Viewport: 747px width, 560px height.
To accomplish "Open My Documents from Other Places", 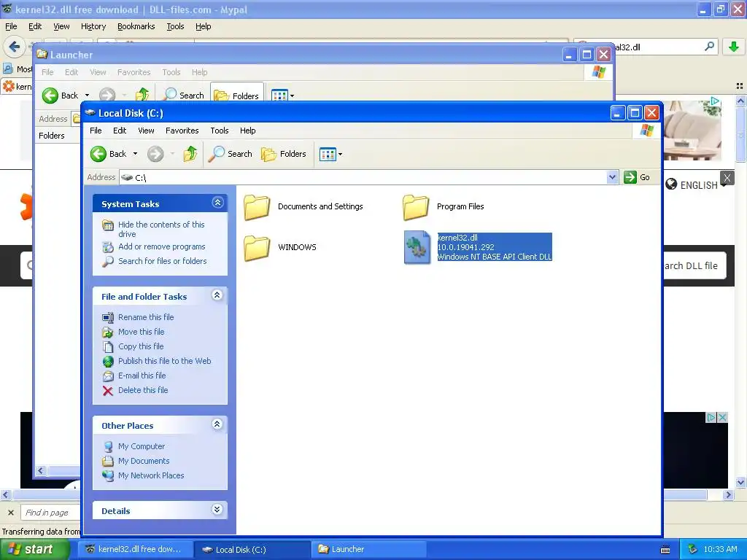I will [144, 461].
